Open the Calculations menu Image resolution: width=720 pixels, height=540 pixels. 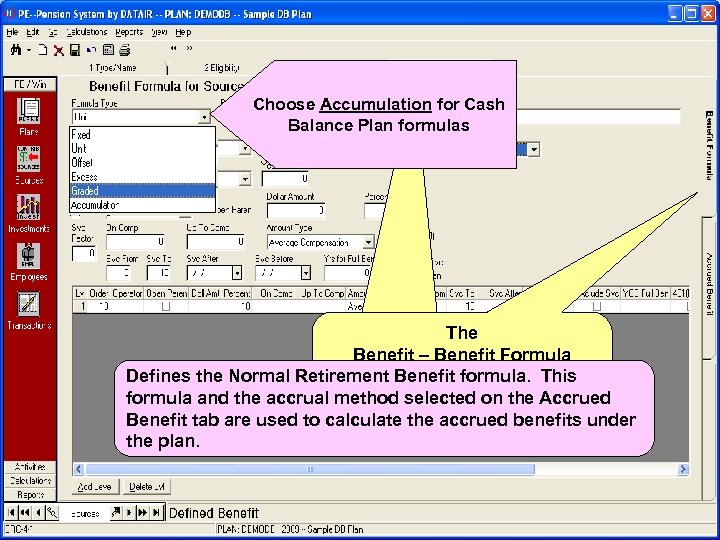(x=87, y=32)
